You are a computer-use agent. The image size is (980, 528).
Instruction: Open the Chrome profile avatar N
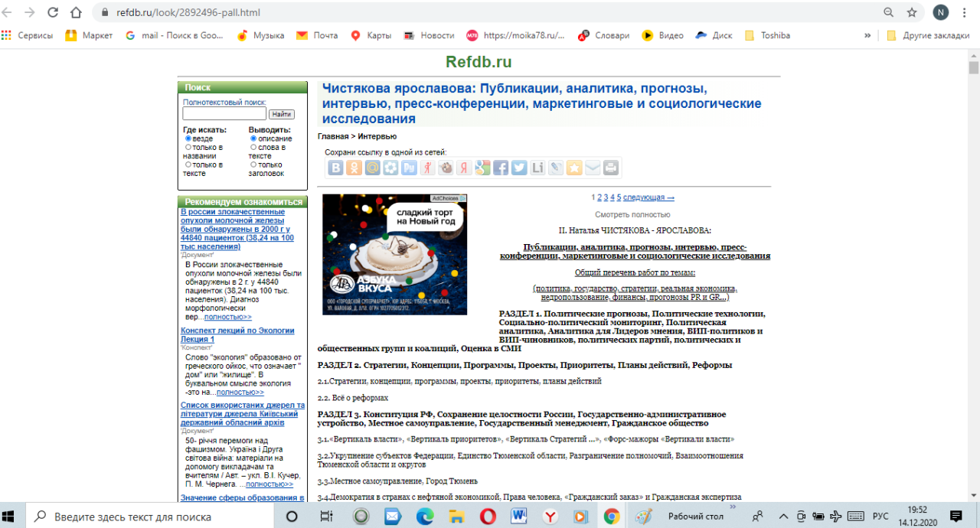939,12
